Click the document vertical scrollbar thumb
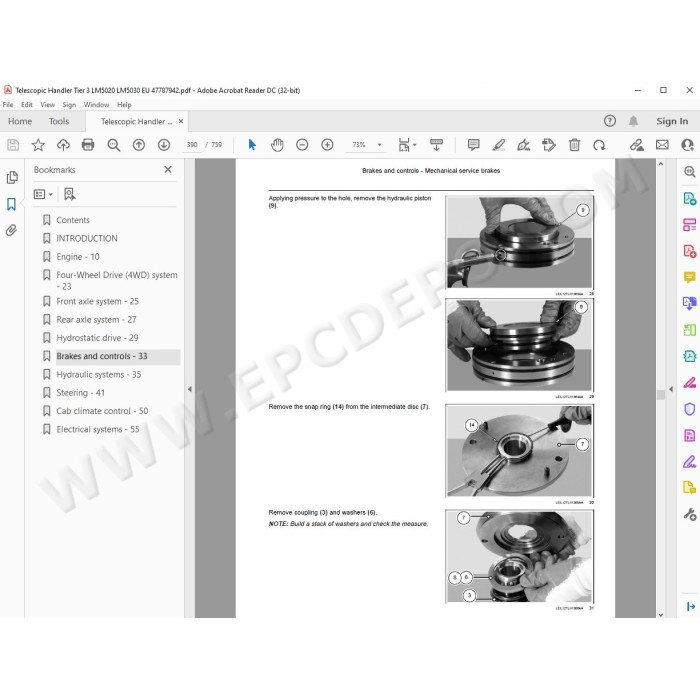700x700 pixels. coord(661,395)
